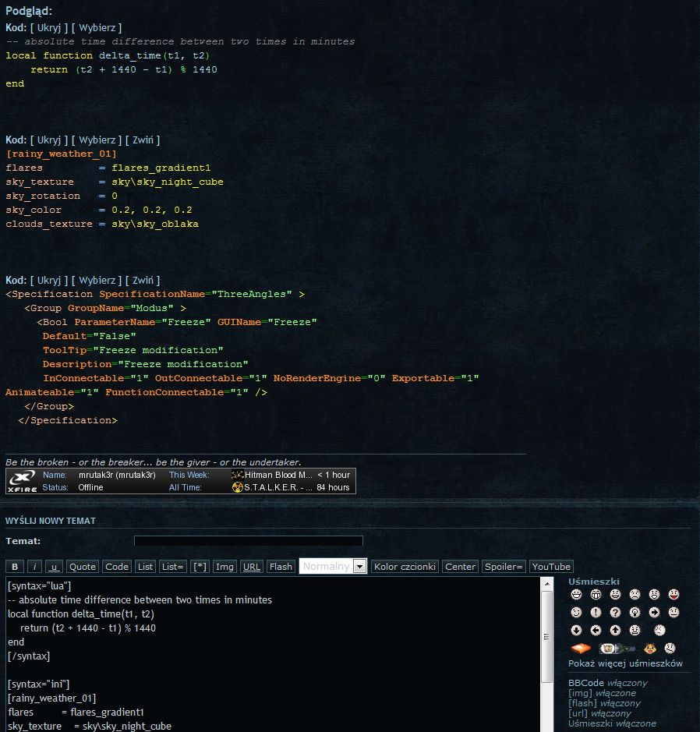Toggle underline formatting with u button
The height and width of the screenshot is (732, 700).
pos(54,567)
